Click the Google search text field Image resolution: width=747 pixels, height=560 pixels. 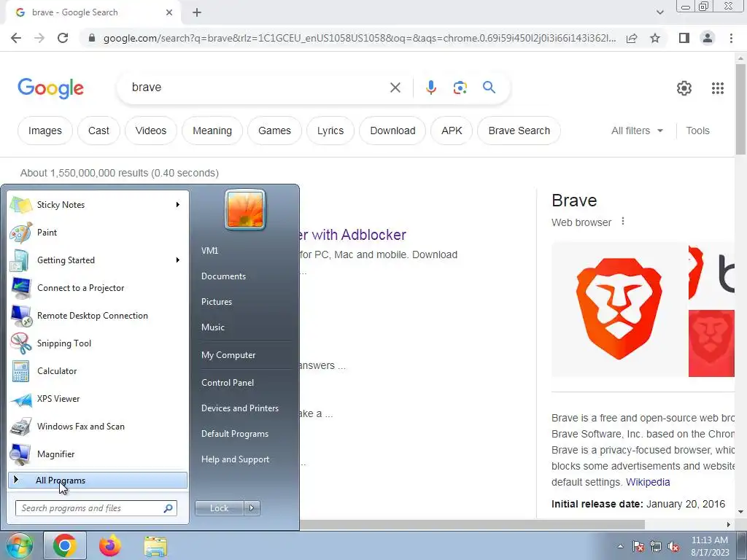[258, 87]
